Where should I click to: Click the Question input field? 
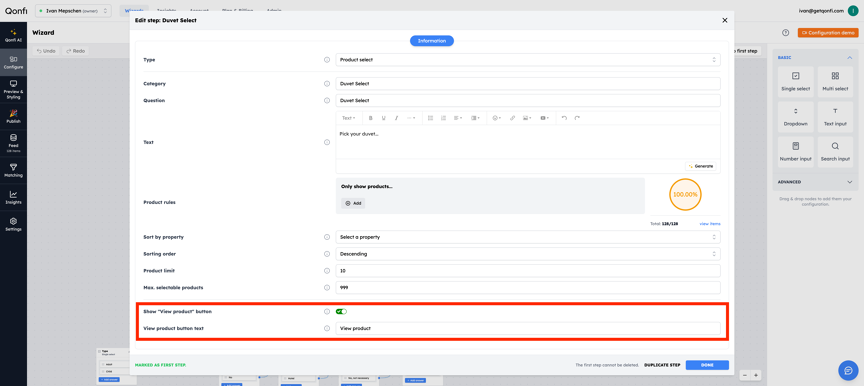528,101
